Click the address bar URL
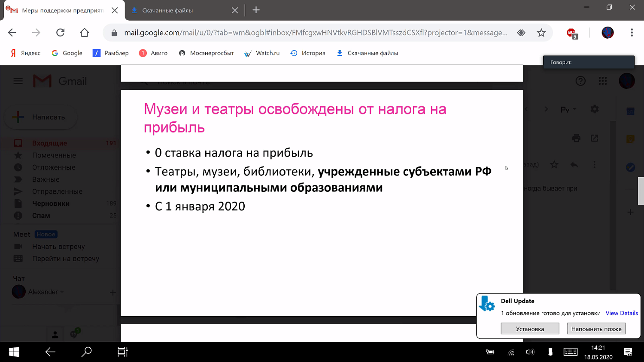 (x=316, y=33)
